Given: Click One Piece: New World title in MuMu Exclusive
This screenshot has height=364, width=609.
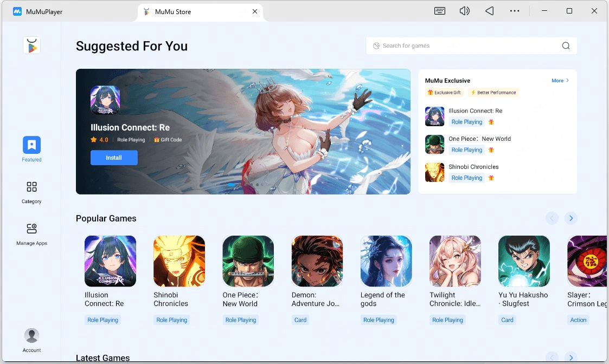Looking at the screenshot, I should coord(480,139).
